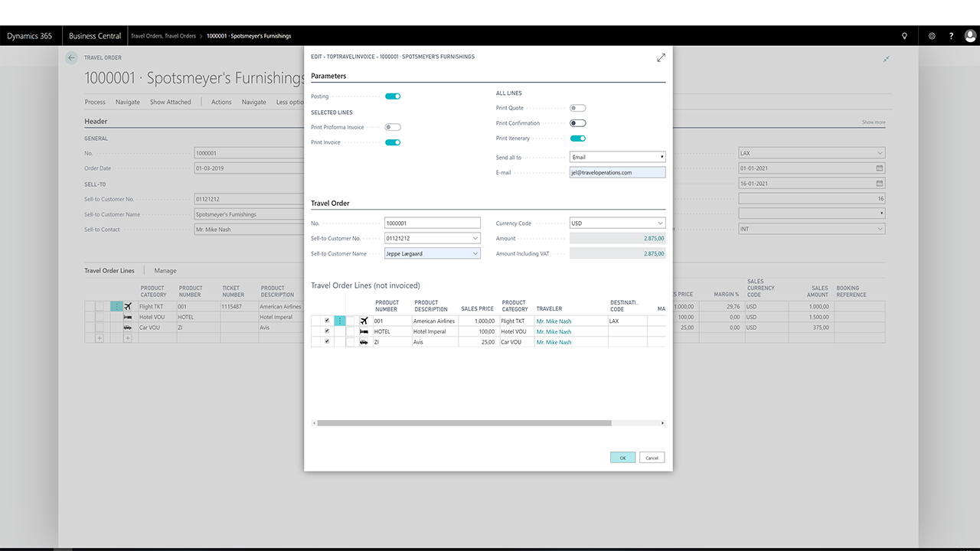Click the dialog's No. field 1000001
This screenshot has width=980, height=551.
click(433, 223)
